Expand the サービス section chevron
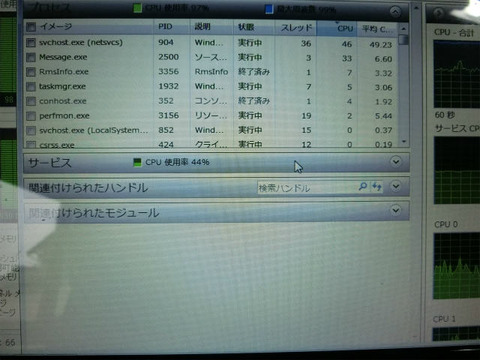480x360 pixels. pyautogui.click(x=396, y=162)
